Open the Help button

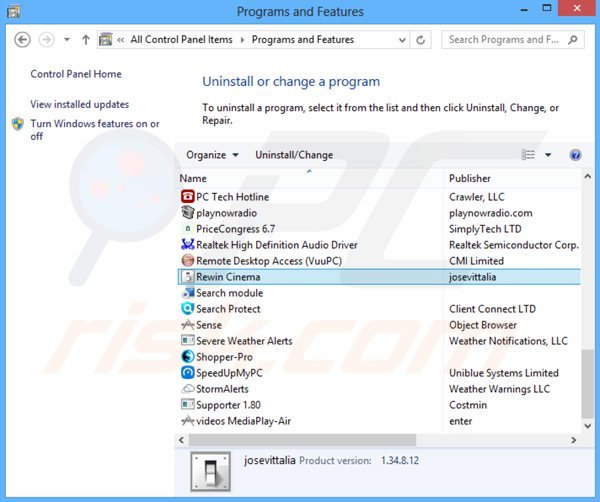(x=575, y=155)
